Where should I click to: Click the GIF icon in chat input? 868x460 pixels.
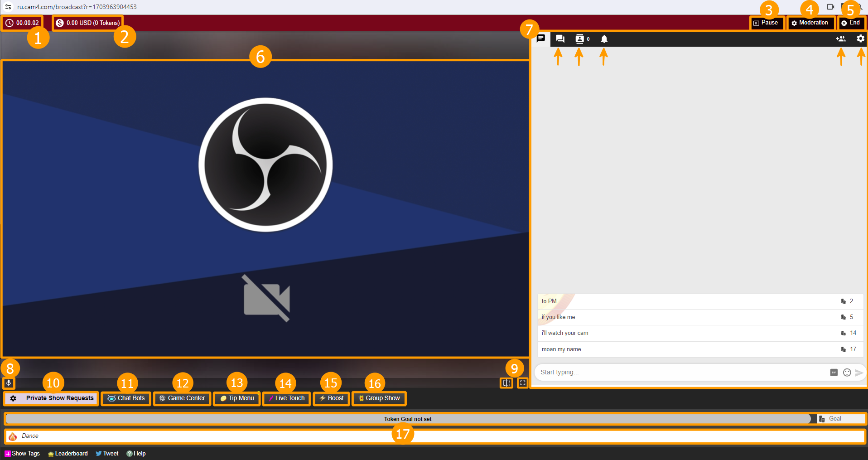click(x=834, y=373)
